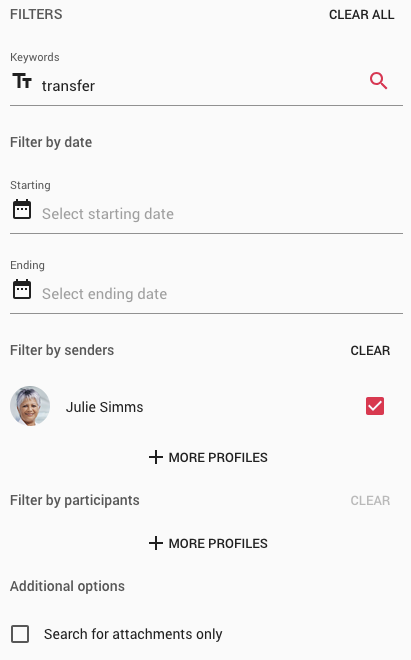The height and width of the screenshot is (660, 411).
Task: Click the plus icon under Filter by senders
Action: (x=156, y=457)
